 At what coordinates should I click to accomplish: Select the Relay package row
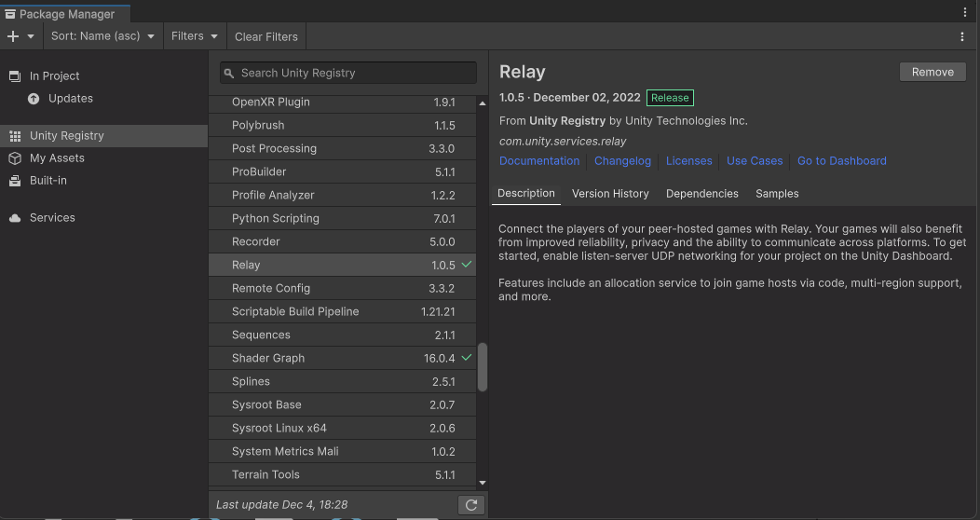tap(343, 265)
